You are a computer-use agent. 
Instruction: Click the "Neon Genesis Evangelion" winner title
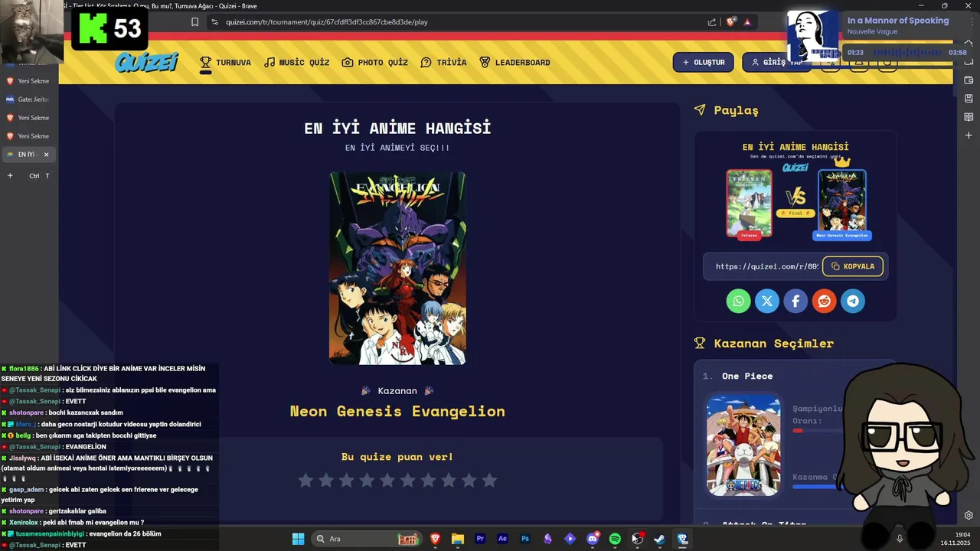pos(397,412)
